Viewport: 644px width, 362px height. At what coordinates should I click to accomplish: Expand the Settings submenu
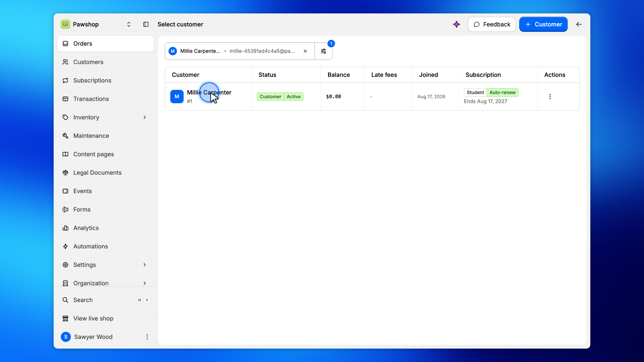point(145,265)
